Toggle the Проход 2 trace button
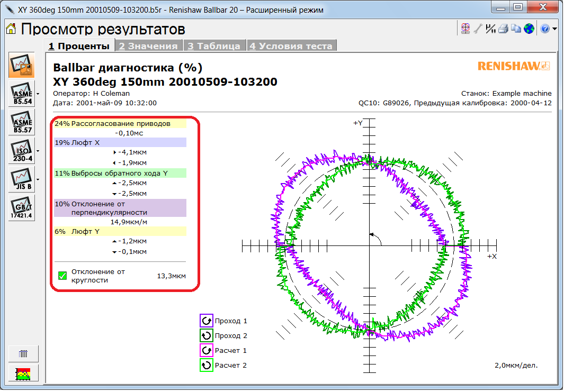Screen dimensions: 564x392 pyautogui.click(x=207, y=335)
